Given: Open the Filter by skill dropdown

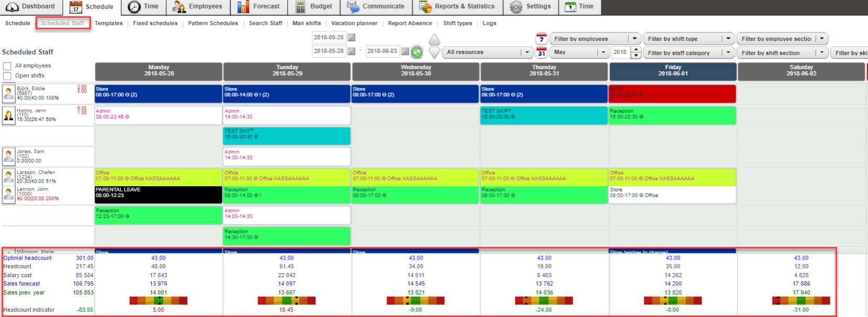Looking at the screenshot, I should pos(849,52).
